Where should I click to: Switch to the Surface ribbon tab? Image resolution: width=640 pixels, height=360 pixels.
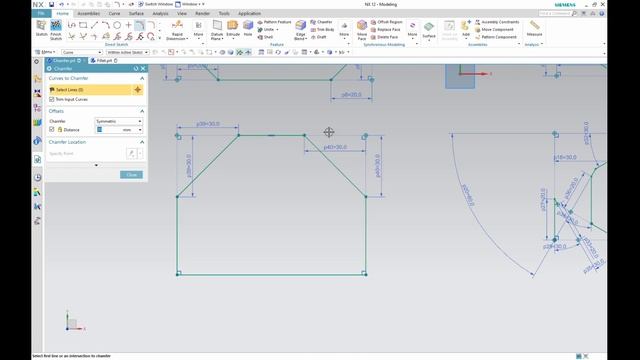[136, 13]
